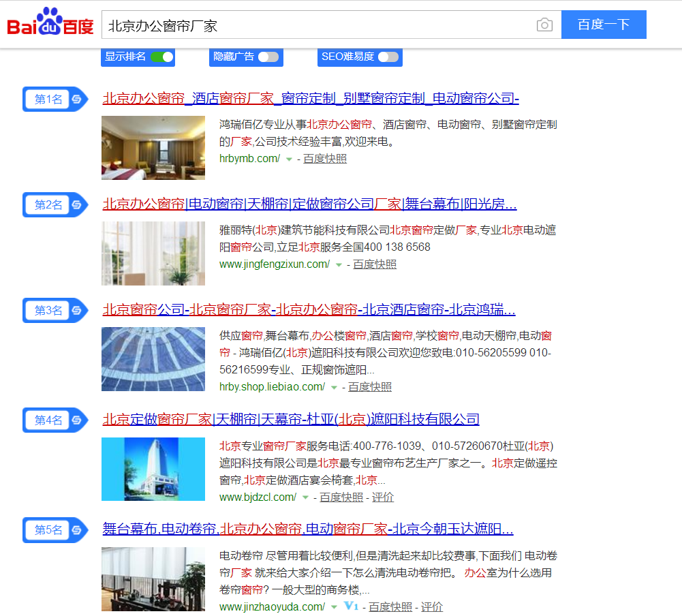Expand dropdown arrow next to hrbymb.com/
The height and width of the screenshot is (616, 682).
coord(289,159)
